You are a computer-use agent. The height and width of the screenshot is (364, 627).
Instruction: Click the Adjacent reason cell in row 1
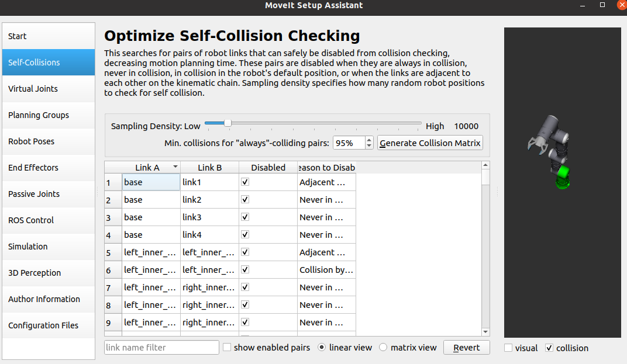(327, 182)
